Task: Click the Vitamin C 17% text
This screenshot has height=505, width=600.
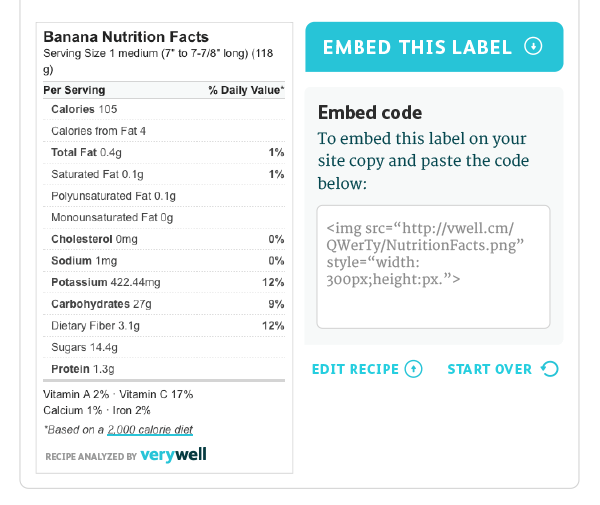Action: (x=156, y=394)
